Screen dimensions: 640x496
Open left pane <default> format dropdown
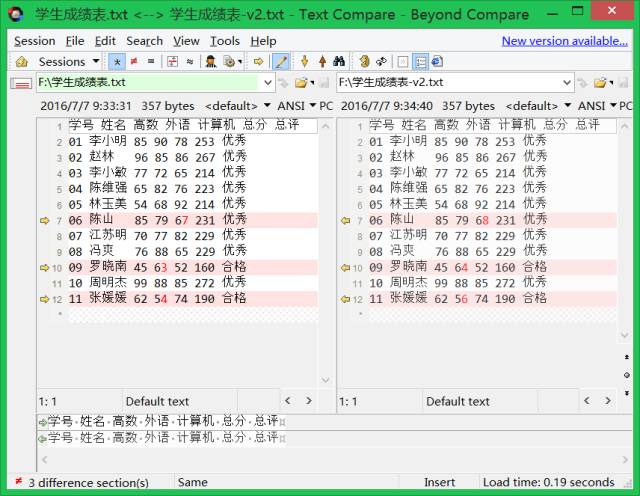238,106
